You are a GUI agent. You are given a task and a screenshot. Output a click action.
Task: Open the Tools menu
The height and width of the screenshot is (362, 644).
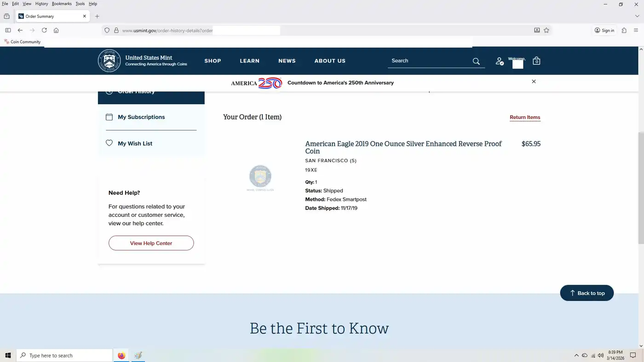pyautogui.click(x=80, y=4)
